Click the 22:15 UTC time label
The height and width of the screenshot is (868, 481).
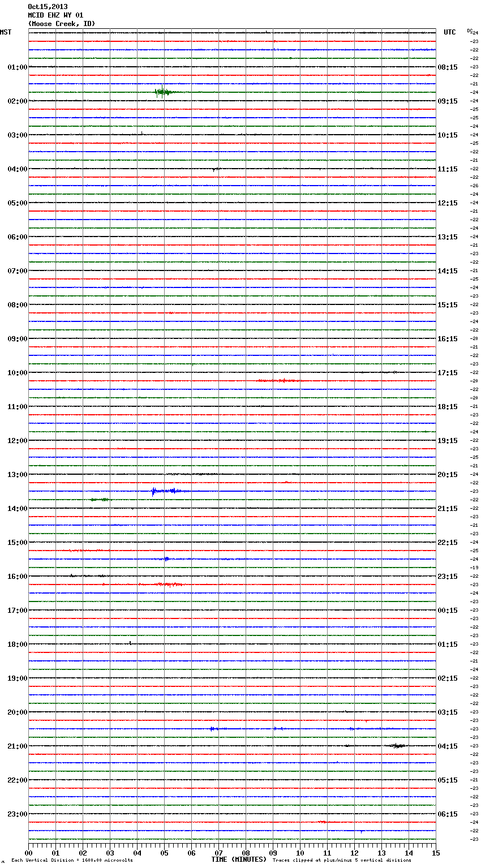click(448, 543)
